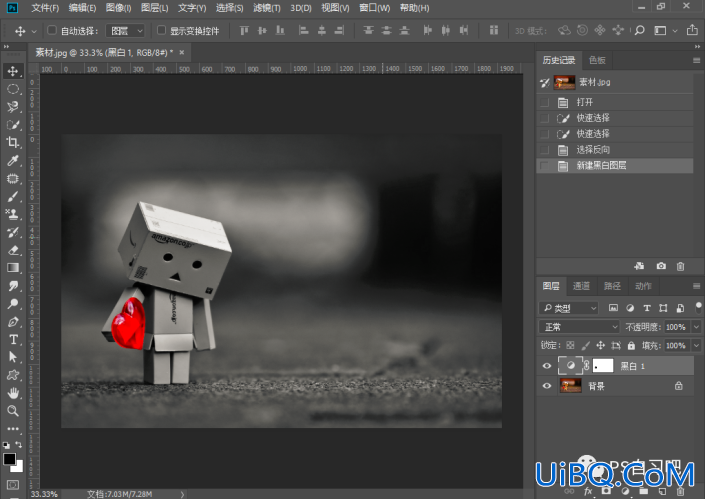The height and width of the screenshot is (499, 705).
Task: Select the Quick Selection tool
Action: 13,125
